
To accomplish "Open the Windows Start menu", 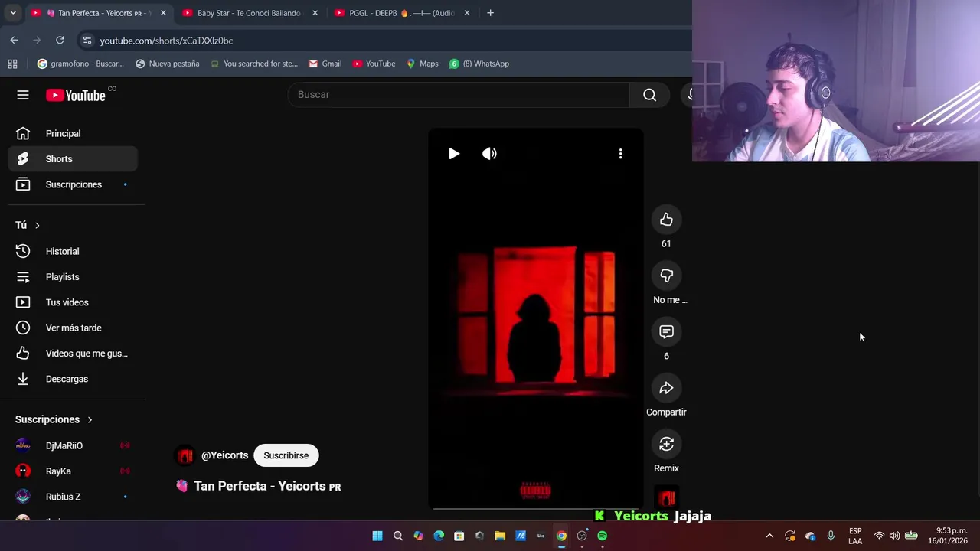I will [377, 536].
